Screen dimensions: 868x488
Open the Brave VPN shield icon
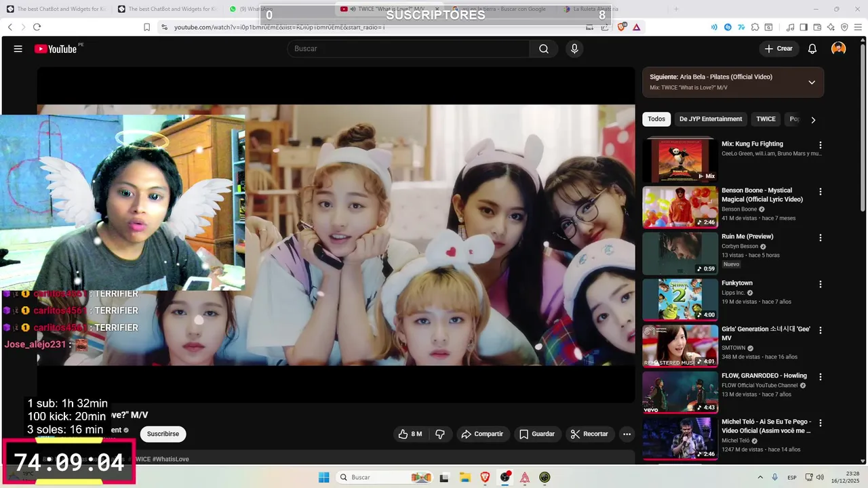point(844,27)
